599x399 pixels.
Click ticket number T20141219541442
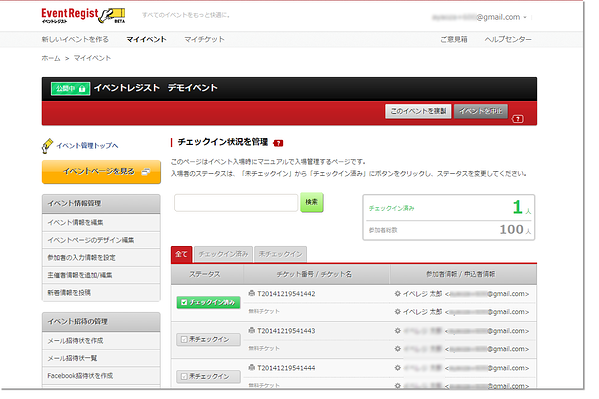[x=286, y=294]
